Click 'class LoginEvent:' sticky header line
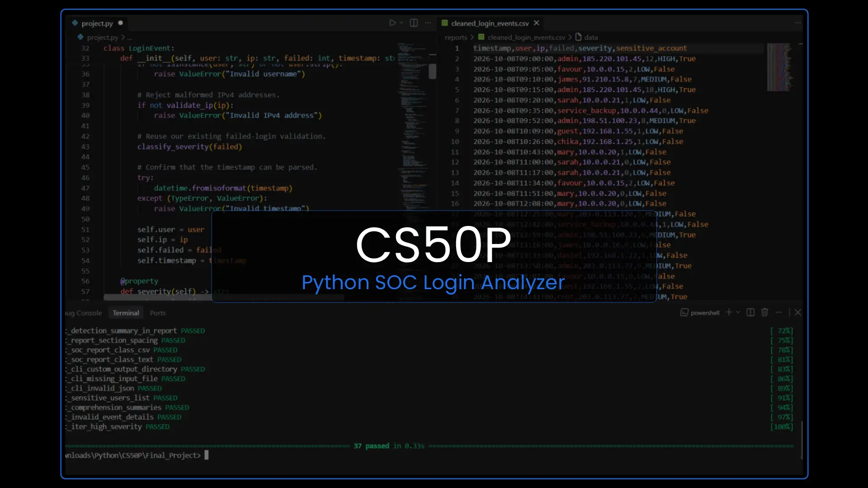Viewport: 868px width, 488px height. pos(139,48)
